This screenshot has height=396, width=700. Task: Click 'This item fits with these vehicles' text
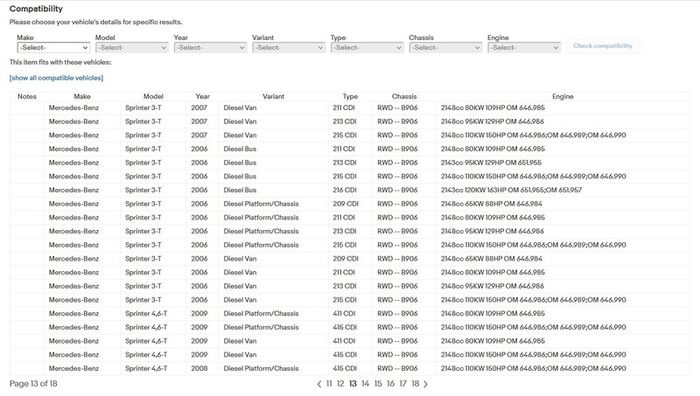pyautogui.click(x=60, y=62)
